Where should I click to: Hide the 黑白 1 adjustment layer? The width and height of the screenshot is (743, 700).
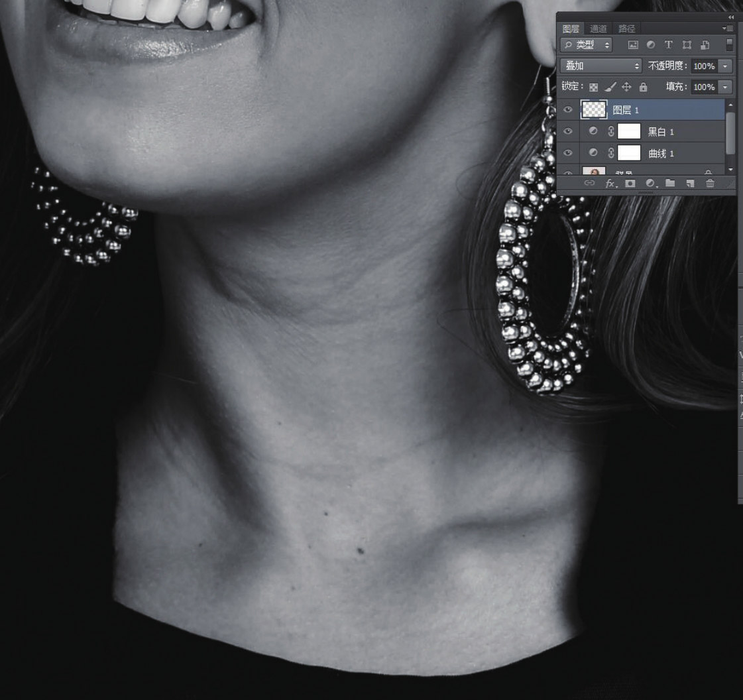[568, 131]
